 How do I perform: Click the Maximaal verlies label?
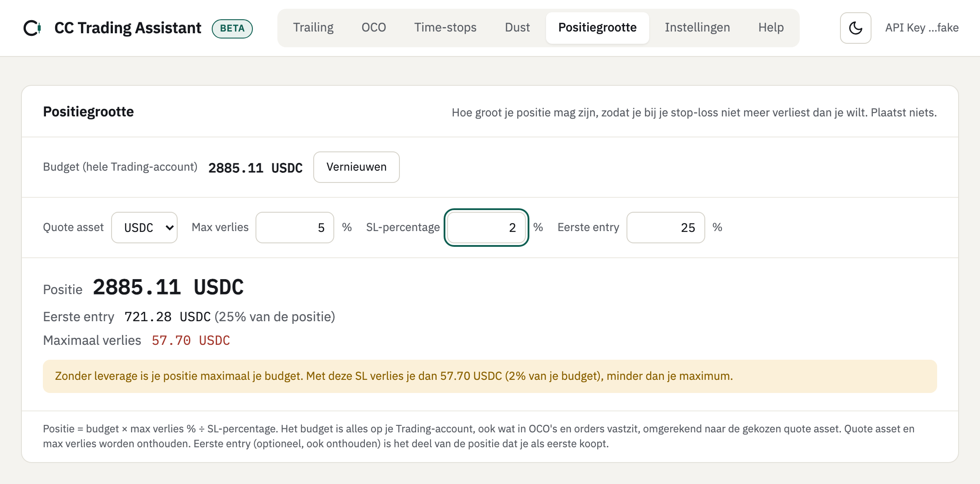click(x=92, y=340)
